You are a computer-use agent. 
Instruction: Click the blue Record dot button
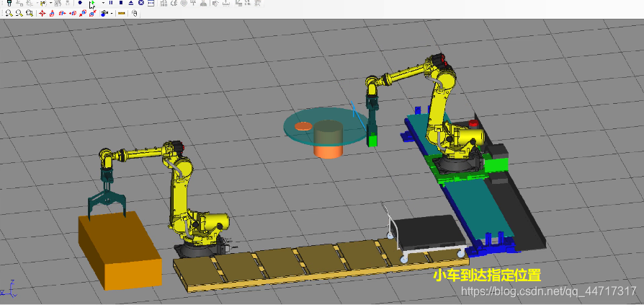[x=80, y=2]
